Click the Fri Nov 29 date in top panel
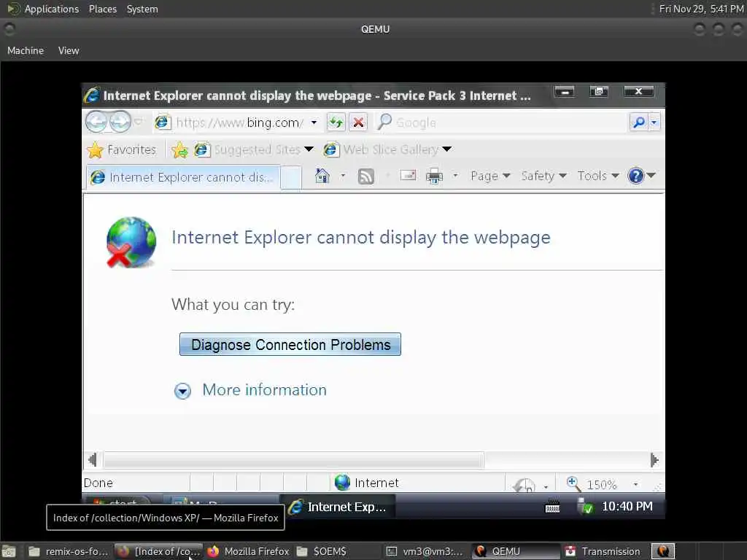The width and height of the screenshot is (747, 560). (701, 9)
